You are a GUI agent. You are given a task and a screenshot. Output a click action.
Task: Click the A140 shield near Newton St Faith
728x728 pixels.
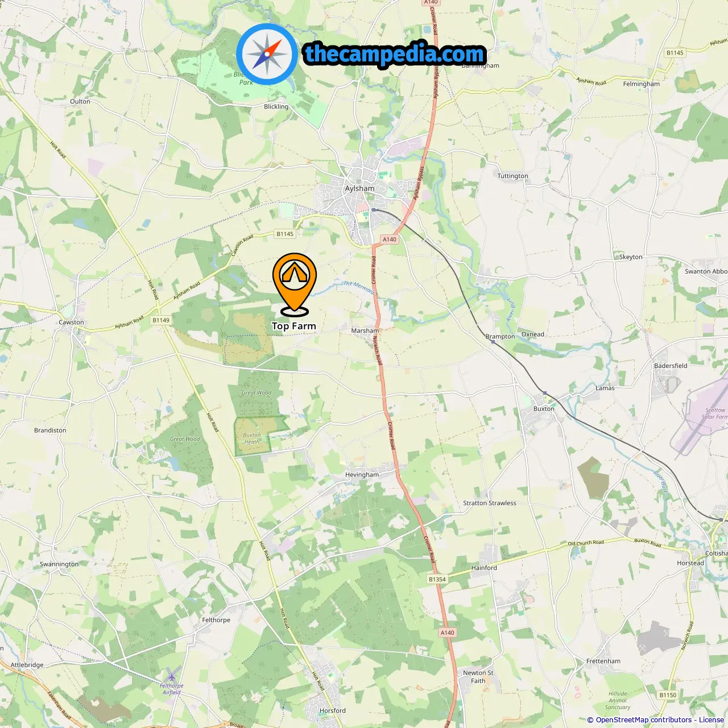click(x=448, y=632)
